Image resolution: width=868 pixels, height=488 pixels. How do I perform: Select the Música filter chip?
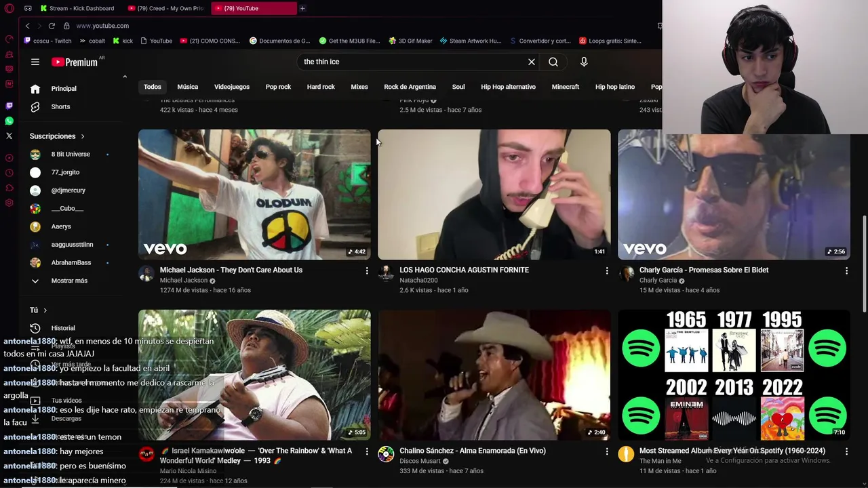click(x=188, y=87)
